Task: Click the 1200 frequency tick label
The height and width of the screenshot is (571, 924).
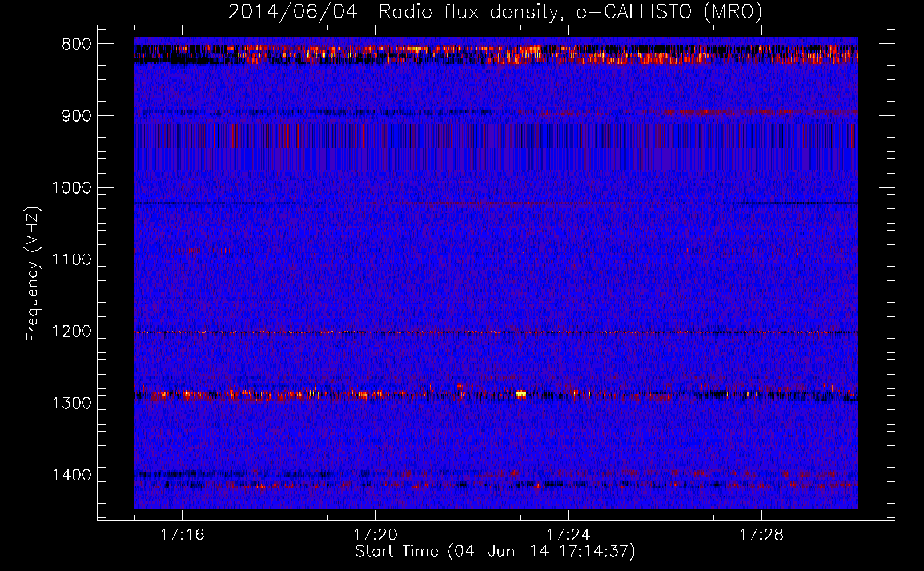Action: pyautogui.click(x=72, y=332)
